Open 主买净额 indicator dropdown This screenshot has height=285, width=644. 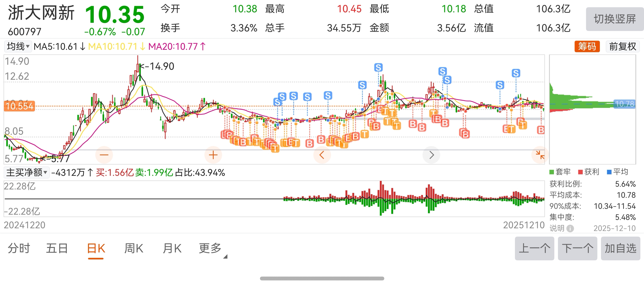click(x=26, y=173)
